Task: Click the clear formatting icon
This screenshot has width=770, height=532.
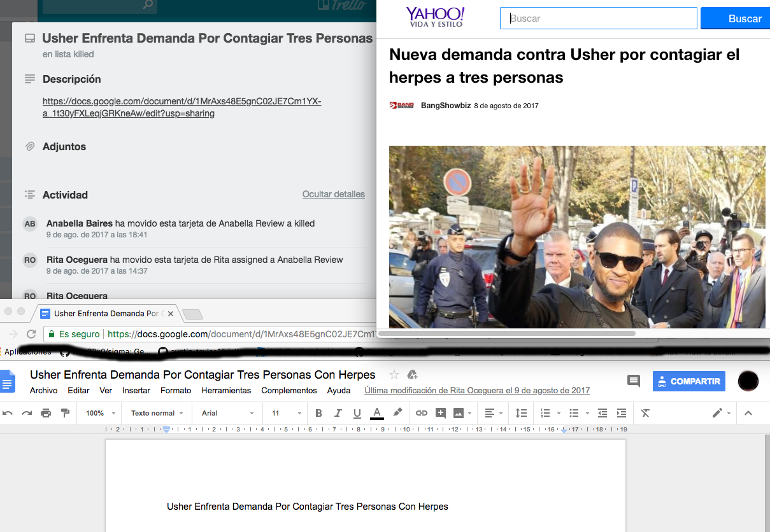Action: [x=645, y=413]
